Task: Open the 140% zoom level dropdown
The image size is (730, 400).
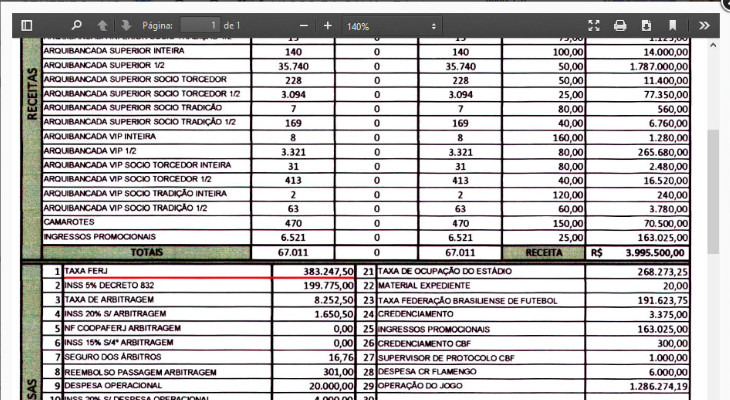Action: [x=392, y=24]
